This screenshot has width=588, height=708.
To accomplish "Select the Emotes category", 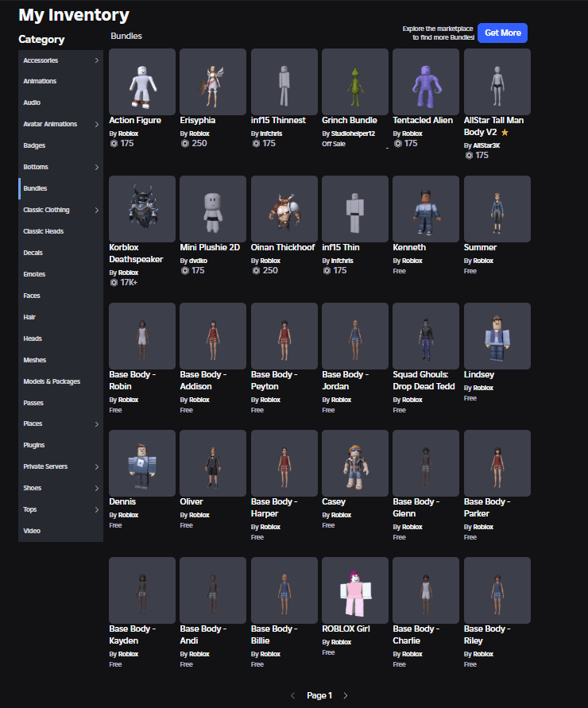I will click(34, 274).
